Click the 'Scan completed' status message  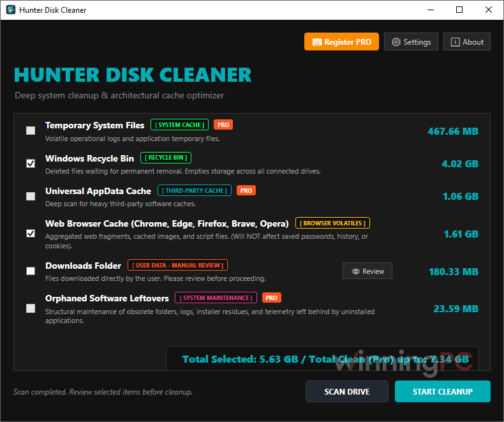[103, 392]
